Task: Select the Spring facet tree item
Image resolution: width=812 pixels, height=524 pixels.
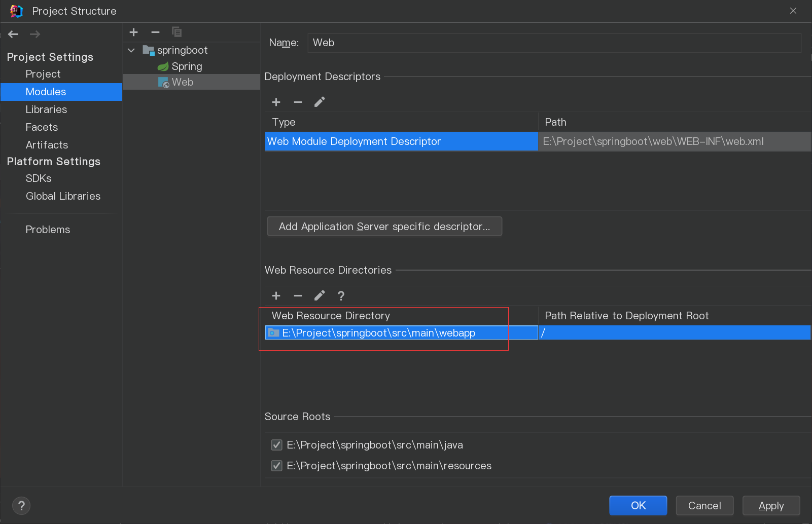Action: [187, 66]
